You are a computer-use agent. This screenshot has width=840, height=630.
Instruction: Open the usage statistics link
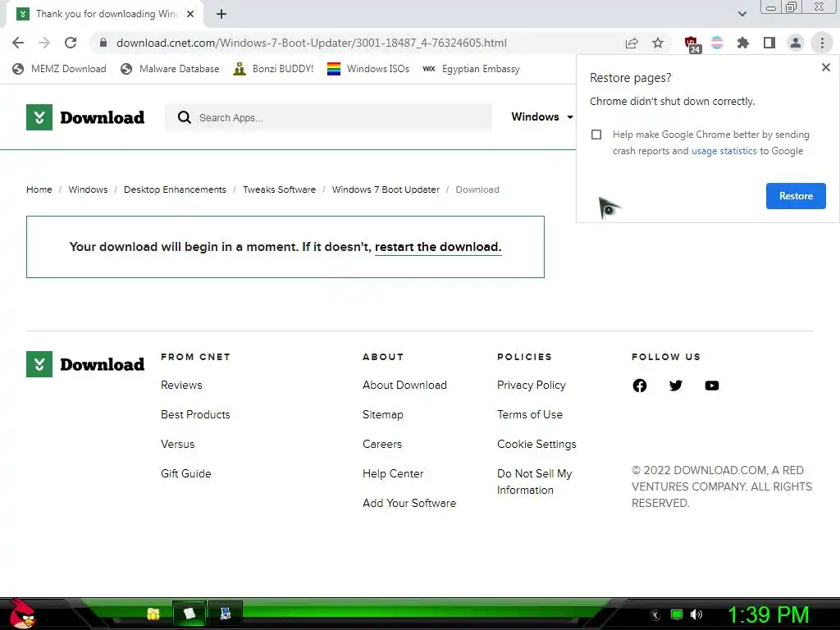[724, 151]
